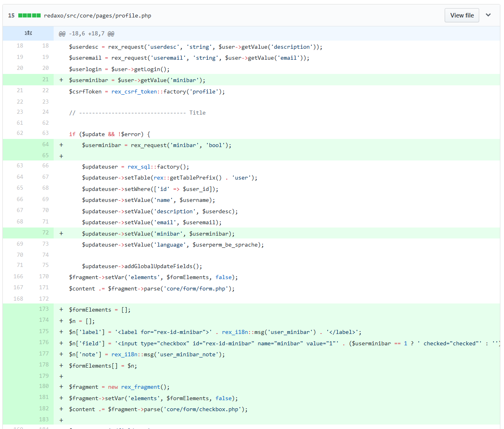This screenshot has height=429, width=504.
Task: Click the changed-lines count "15" indicator
Action: tap(11, 15)
